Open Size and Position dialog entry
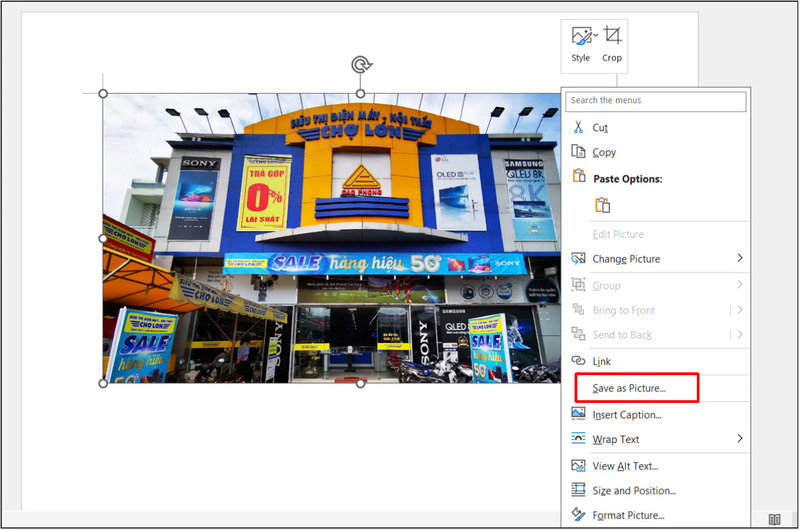 pyautogui.click(x=656, y=490)
